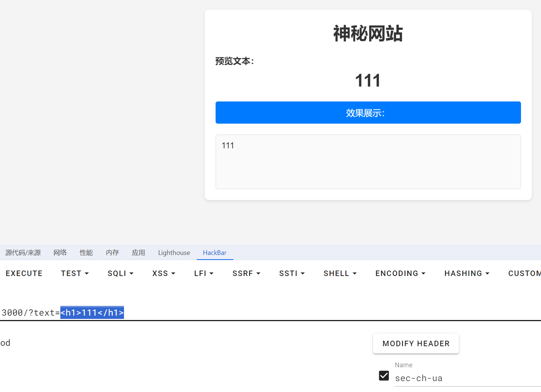Select the HackBar tab
The height and width of the screenshot is (392, 541).
(215, 253)
